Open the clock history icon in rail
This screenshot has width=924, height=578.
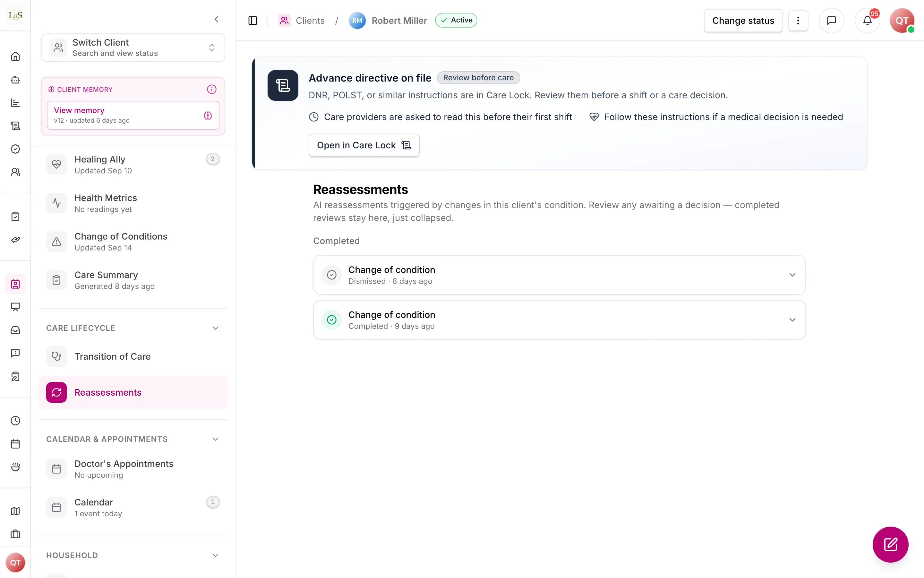[x=15, y=421]
